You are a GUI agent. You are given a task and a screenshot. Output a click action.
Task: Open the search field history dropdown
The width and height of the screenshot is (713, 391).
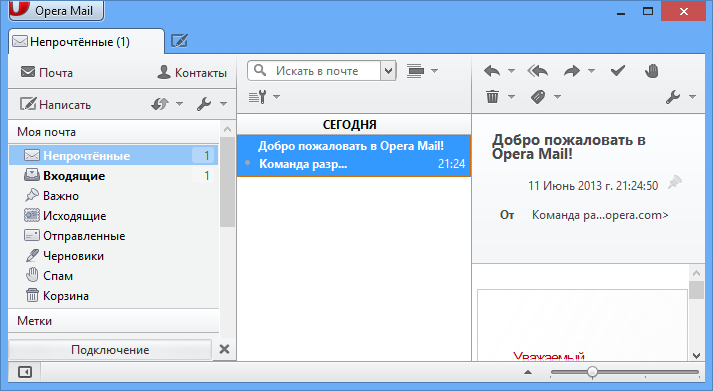coord(388,71)
